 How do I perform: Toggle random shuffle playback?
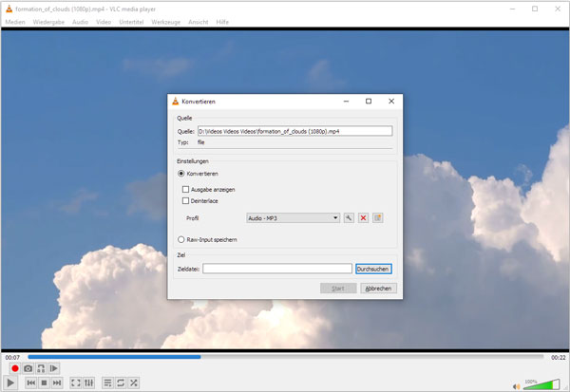tap(134, 383)
